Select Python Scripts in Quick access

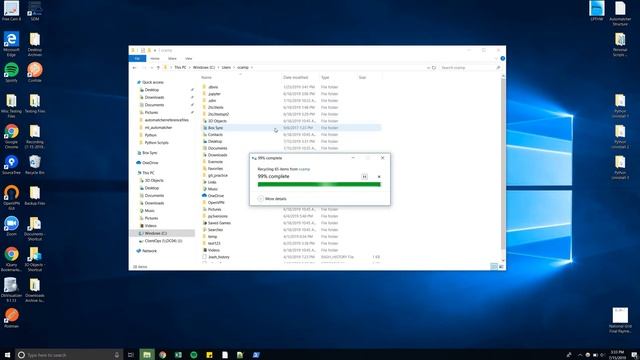pos(156,142)
